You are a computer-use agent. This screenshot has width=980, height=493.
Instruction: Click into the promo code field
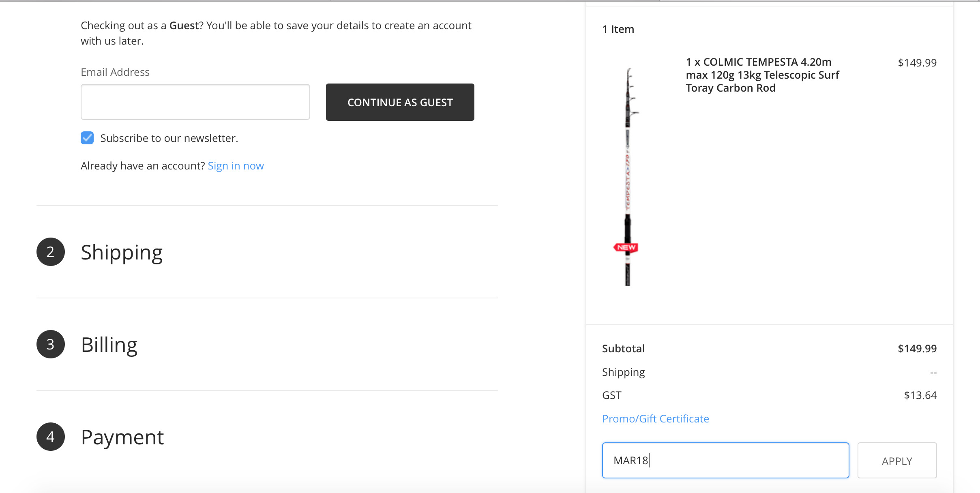point(725,461)
